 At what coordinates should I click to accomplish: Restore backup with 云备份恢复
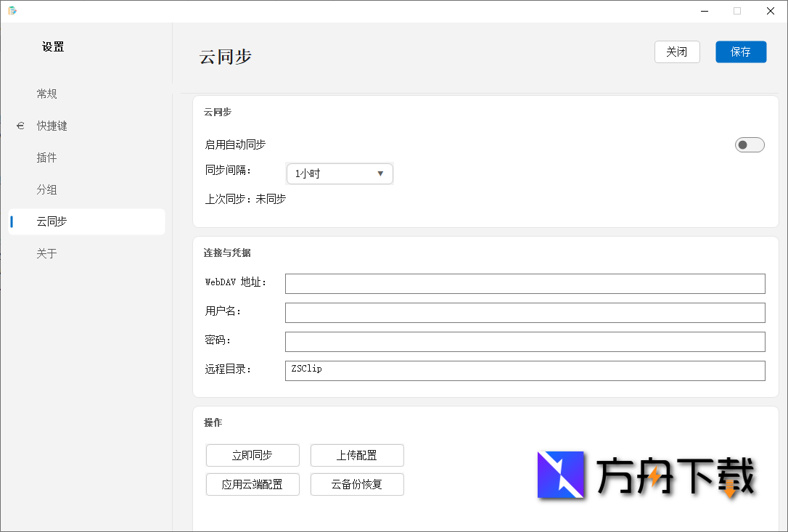click(357, 484)
